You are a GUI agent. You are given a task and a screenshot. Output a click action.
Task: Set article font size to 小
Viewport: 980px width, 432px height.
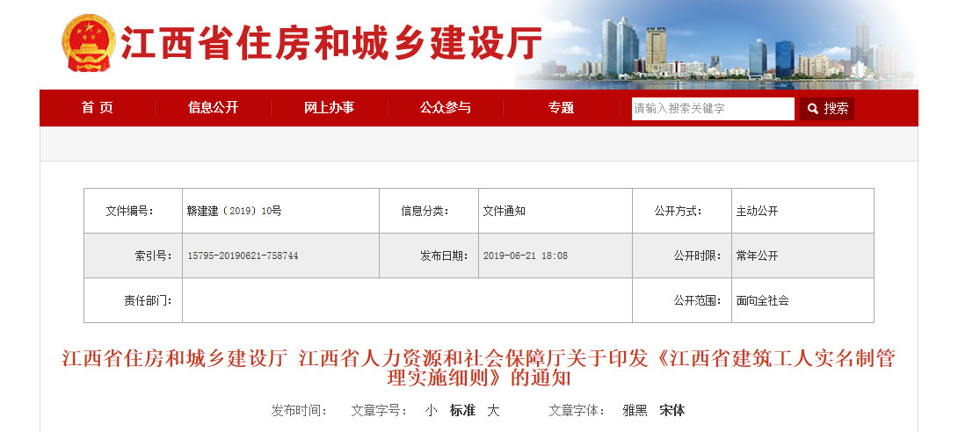[x=431, y=410]
